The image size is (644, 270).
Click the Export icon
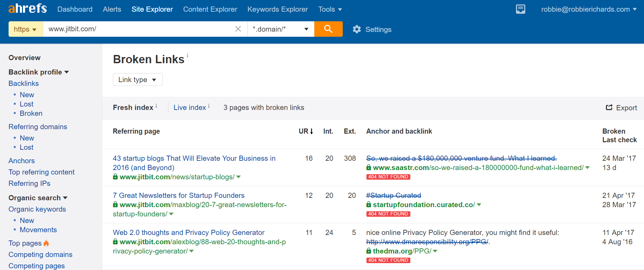(609, 108)
